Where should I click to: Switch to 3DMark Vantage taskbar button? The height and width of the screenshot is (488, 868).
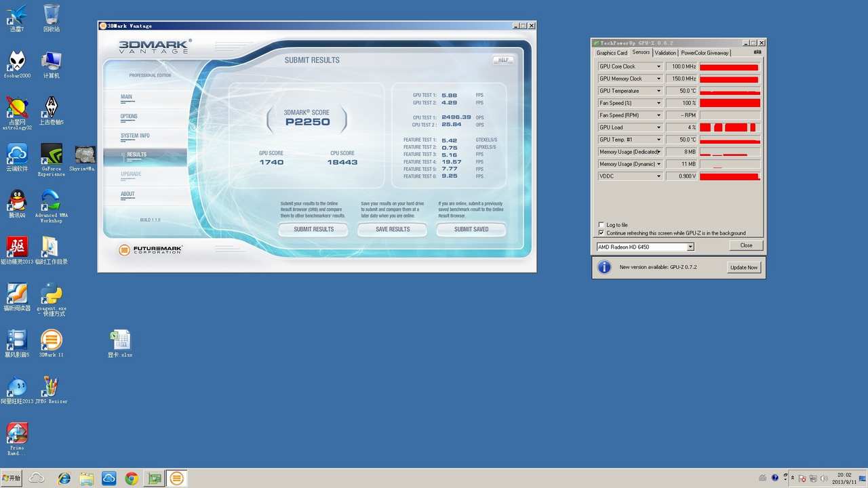tap(176, 479)
